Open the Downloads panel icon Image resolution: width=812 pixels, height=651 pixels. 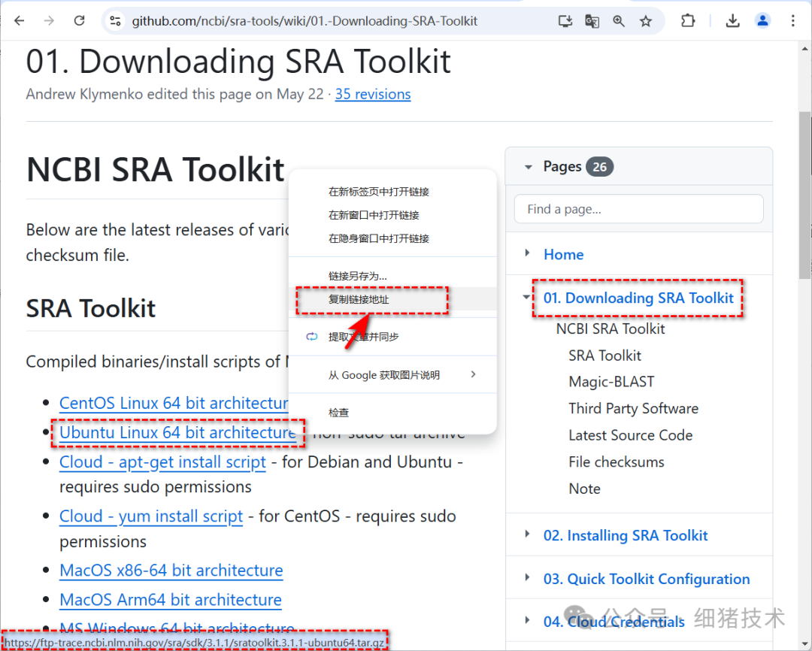pyautogui.click(x=732, y=20)
